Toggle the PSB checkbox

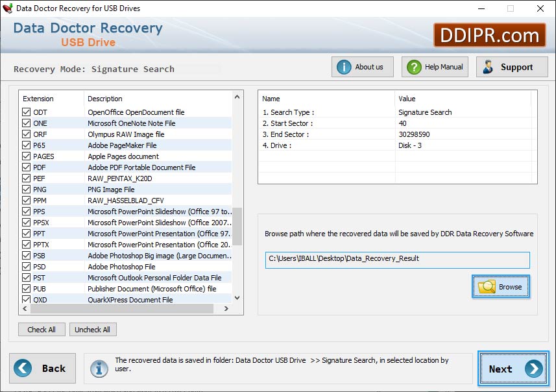tap(26, 256)
